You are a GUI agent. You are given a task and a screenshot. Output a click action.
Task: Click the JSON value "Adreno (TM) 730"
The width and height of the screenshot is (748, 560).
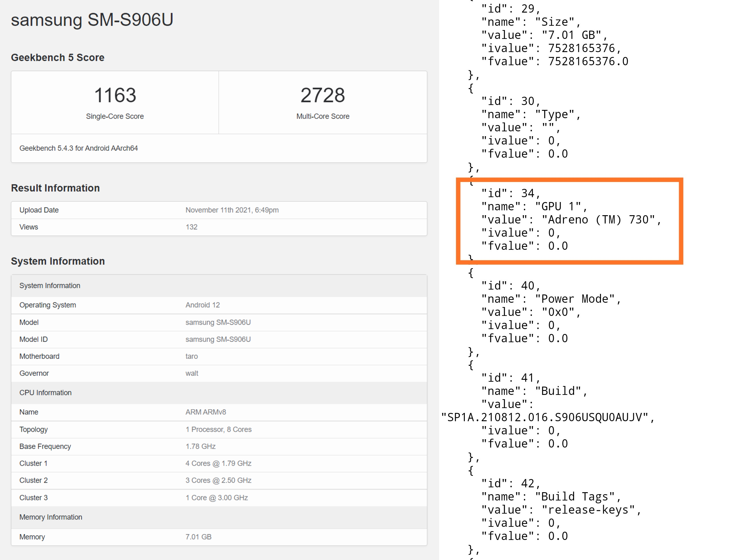tap(598, 219)
